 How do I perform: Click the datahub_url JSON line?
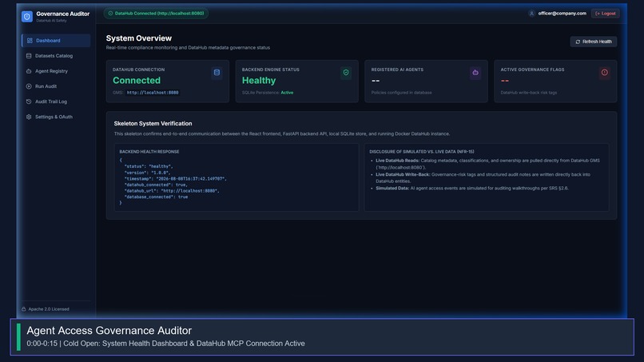172,191
